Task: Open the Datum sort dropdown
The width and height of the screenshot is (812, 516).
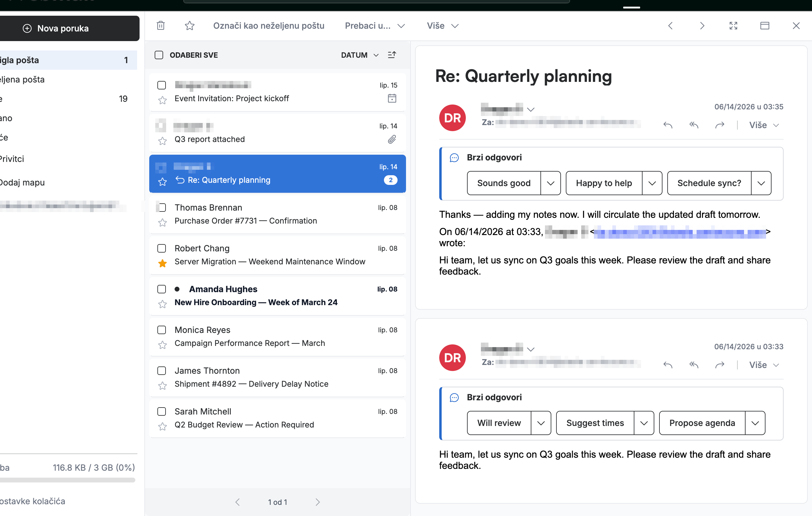Action: [x=360, y=55]
